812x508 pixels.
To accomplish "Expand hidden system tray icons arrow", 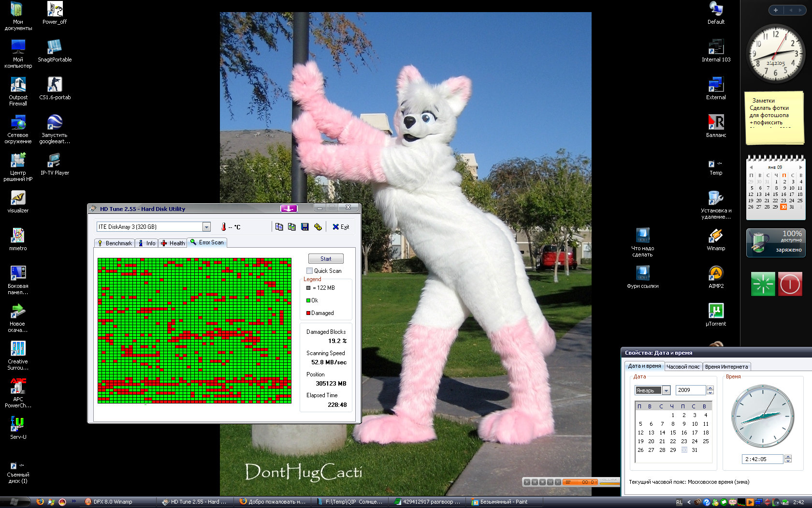I will tap(689, 502).
